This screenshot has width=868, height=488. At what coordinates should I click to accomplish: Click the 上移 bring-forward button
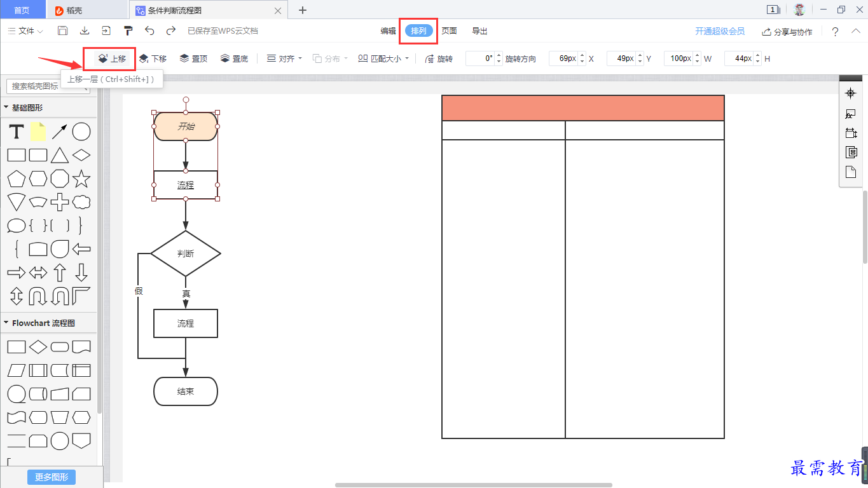click(112, 58)
